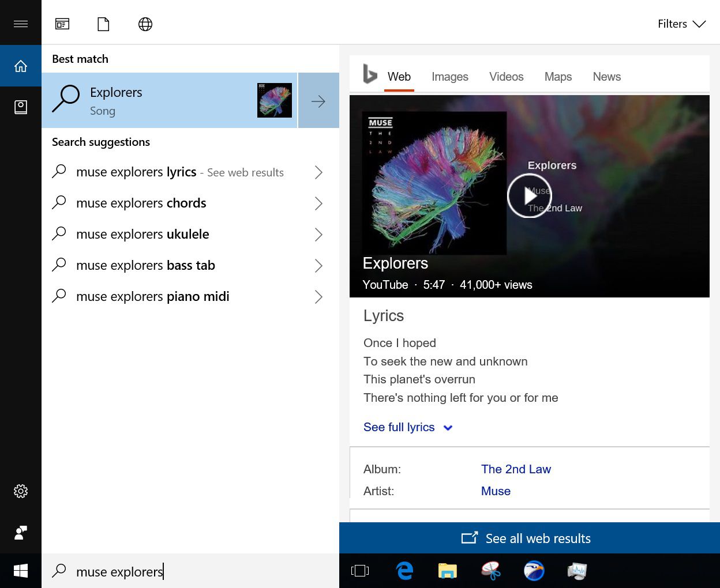
Task: Switch to the Images tab
Action: tap(450, 77)
